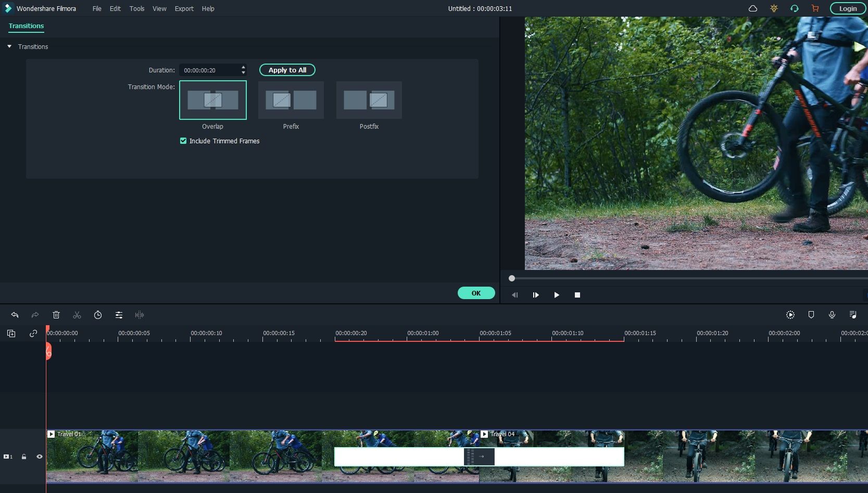
Task: Select the scissors split tool
Action: 77,315
